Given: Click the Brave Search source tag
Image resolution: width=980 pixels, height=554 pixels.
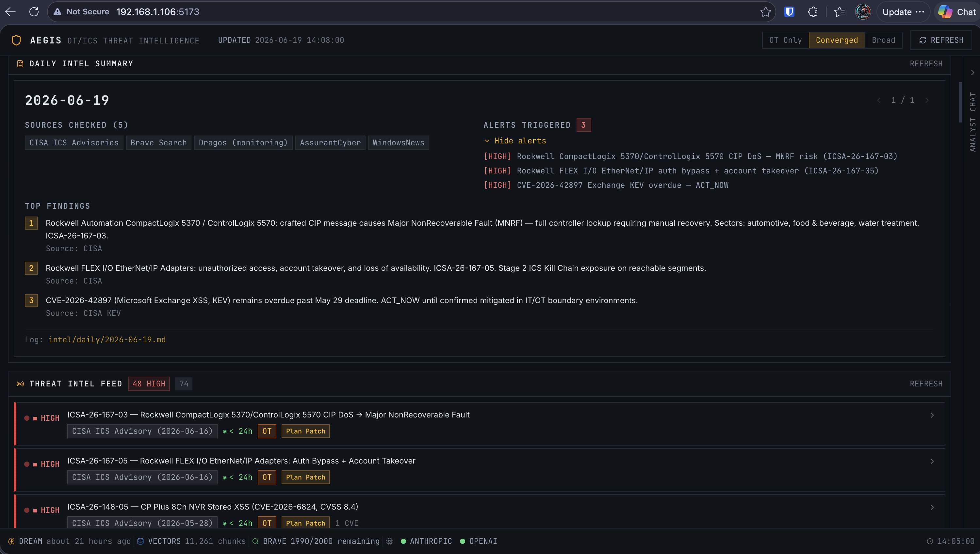Looking at the screenshot, I should coord(159,143).
